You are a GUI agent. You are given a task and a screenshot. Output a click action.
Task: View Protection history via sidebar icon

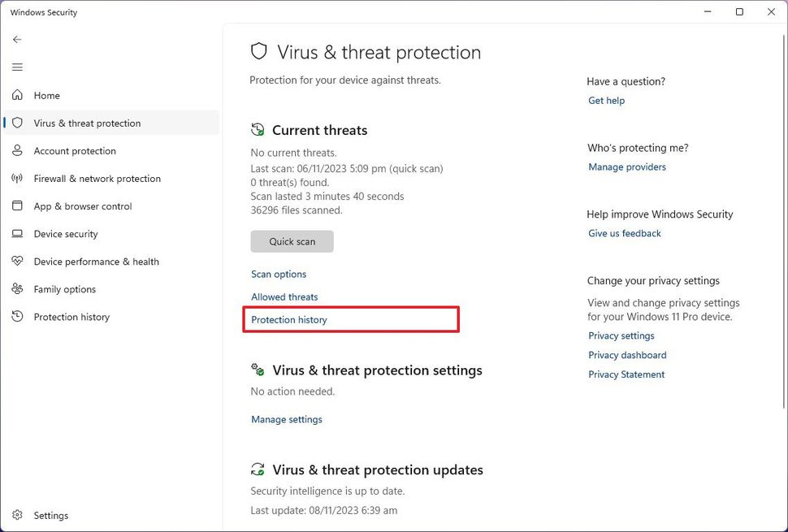pos(71,317)
